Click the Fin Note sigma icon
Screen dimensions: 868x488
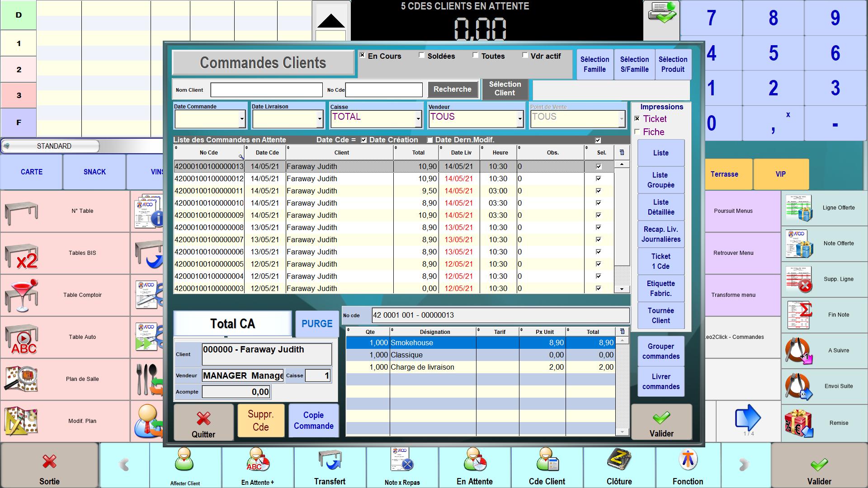[x=799, y=315]
